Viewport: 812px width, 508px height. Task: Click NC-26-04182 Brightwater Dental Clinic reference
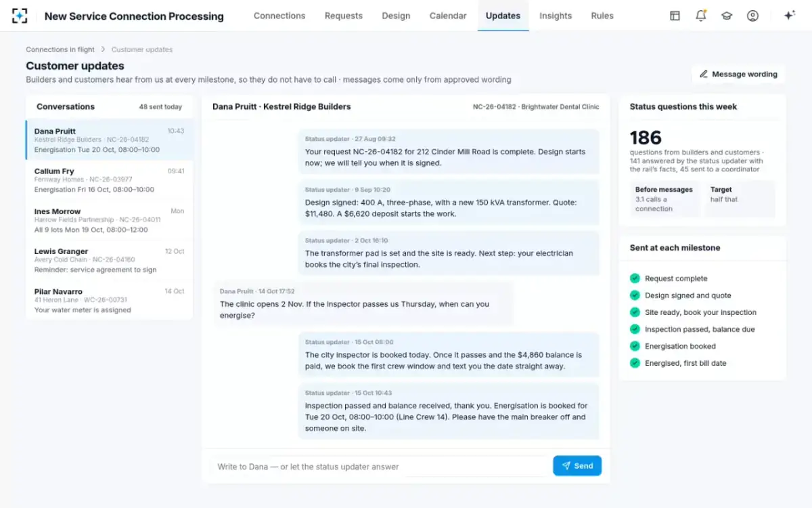tap(536, 107)
